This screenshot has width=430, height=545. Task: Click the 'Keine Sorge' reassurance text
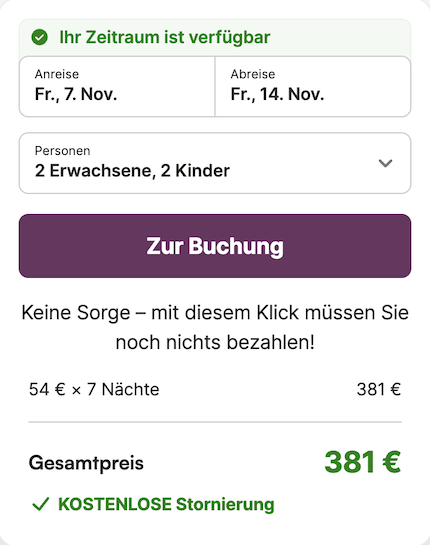(215, 327)
